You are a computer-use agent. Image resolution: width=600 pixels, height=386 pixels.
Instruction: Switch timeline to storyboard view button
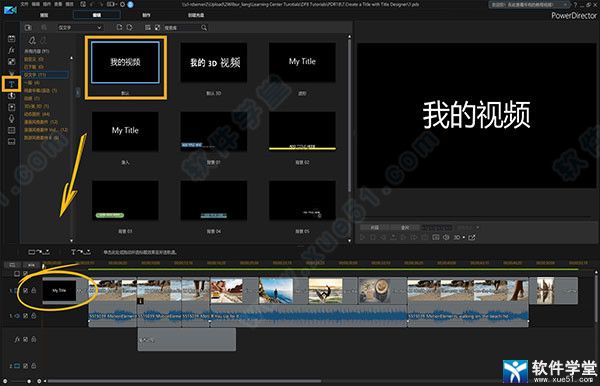point(12,265)
